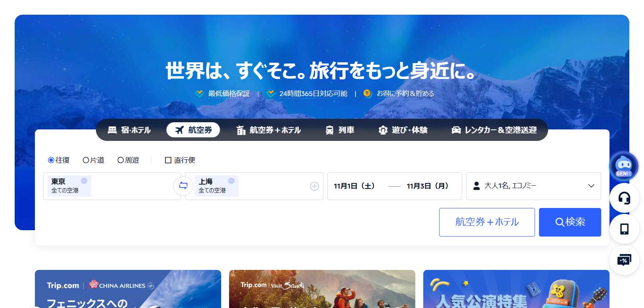Select the 片道 one-way option
The height and width of the screenshot is (308, 644).
coord(94,160)
